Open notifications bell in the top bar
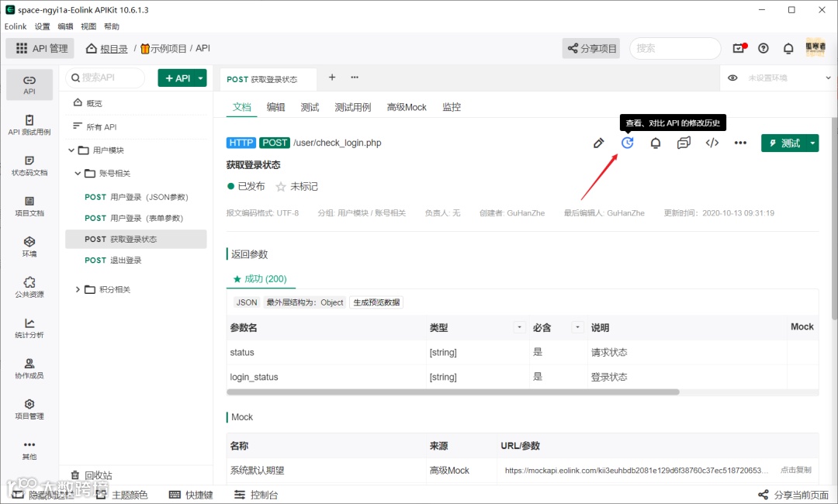The image size is (838, 504). [788, 48]
